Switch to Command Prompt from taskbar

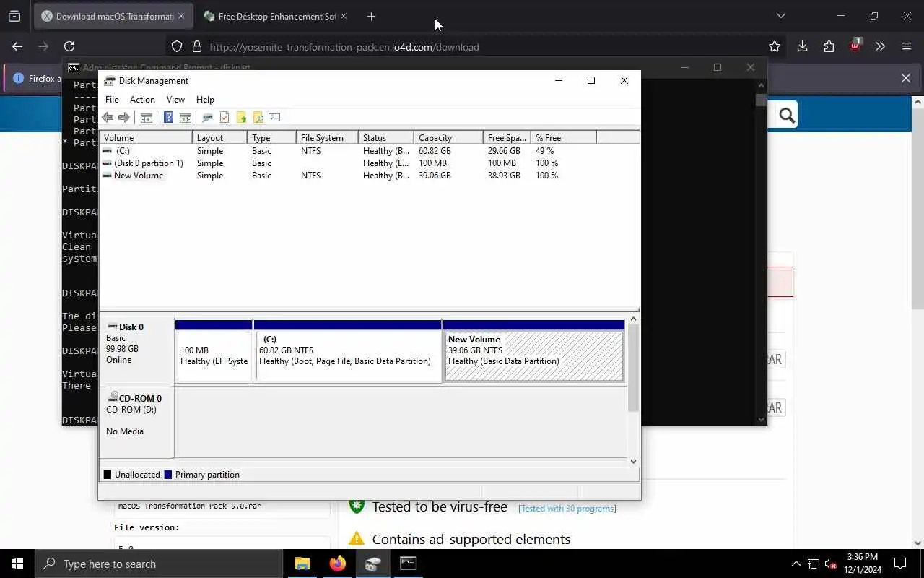pos(408,564)
